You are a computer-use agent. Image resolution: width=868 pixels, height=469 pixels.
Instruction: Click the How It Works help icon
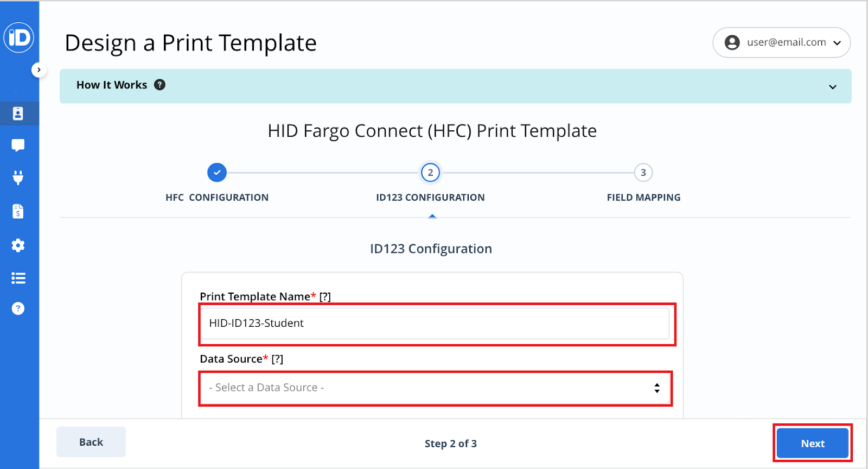[159, 85]
